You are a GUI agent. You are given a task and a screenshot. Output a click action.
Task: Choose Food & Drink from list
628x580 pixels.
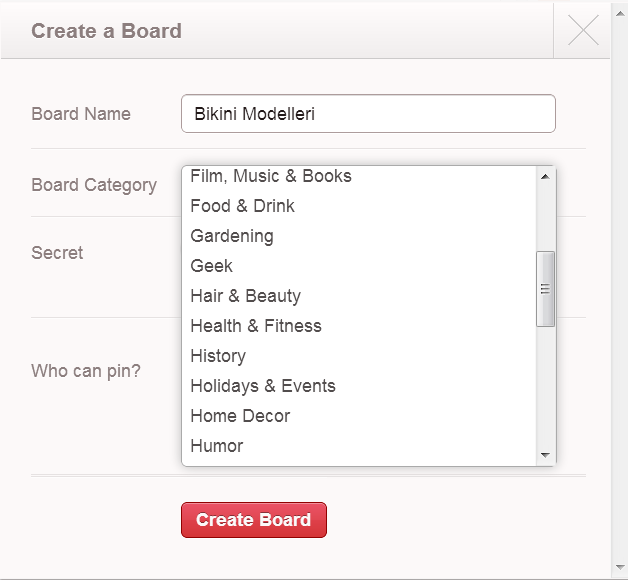tap(243, 206)
